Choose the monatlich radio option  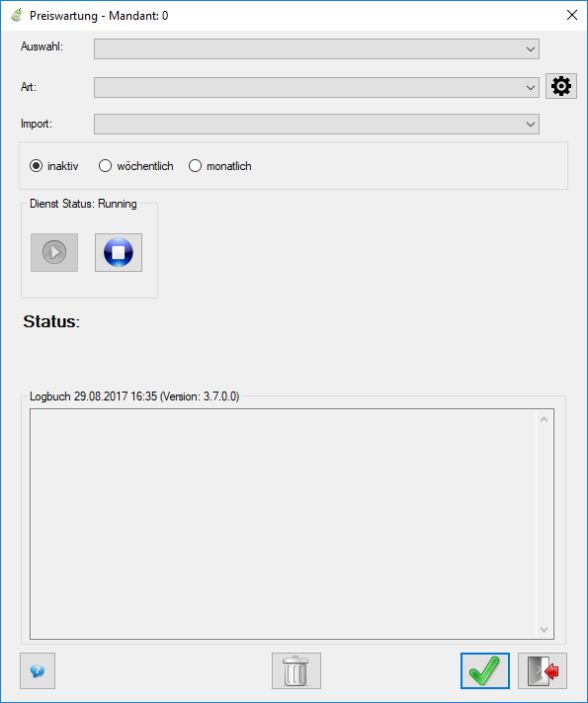[195, 166]
